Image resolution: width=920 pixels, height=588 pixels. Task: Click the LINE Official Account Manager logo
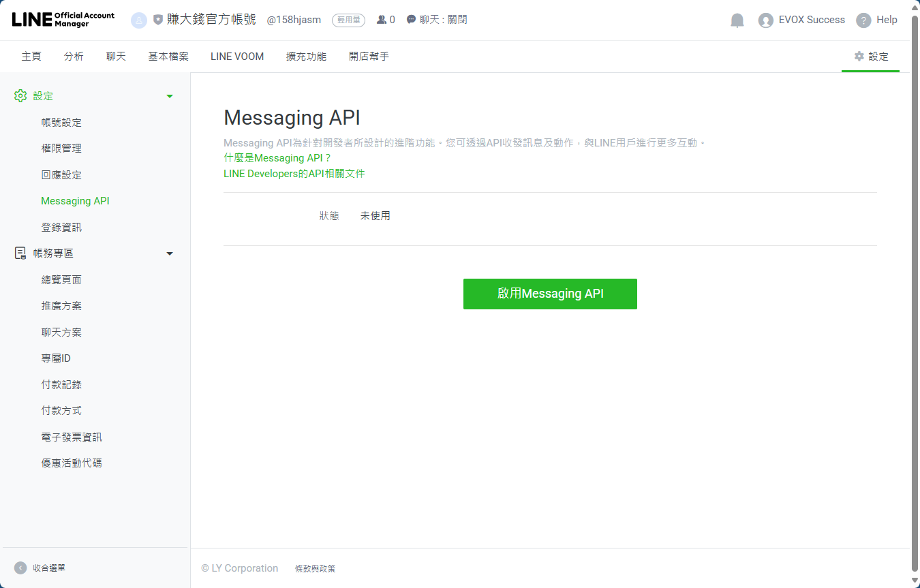(63, 20)
